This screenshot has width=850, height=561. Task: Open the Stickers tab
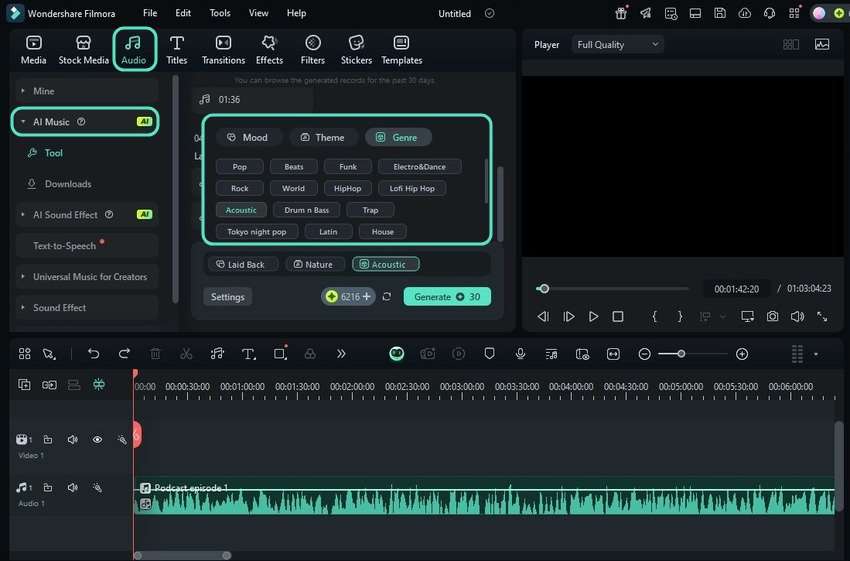(356, 50)
